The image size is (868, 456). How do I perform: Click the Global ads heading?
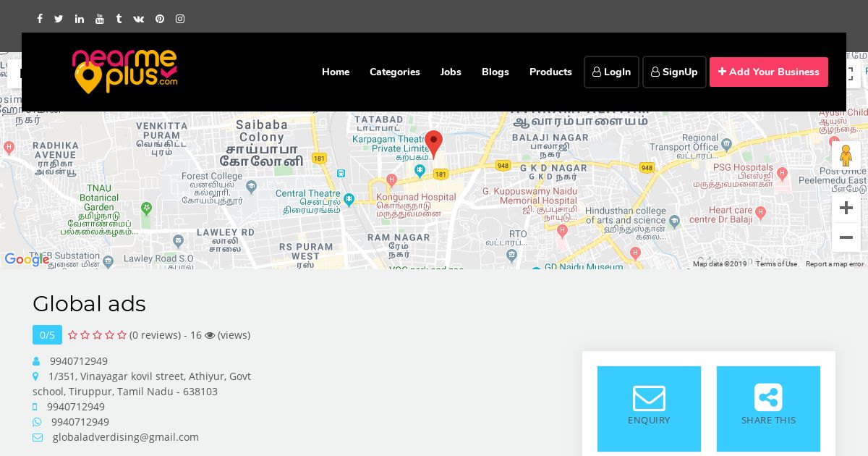coord(89,304)
